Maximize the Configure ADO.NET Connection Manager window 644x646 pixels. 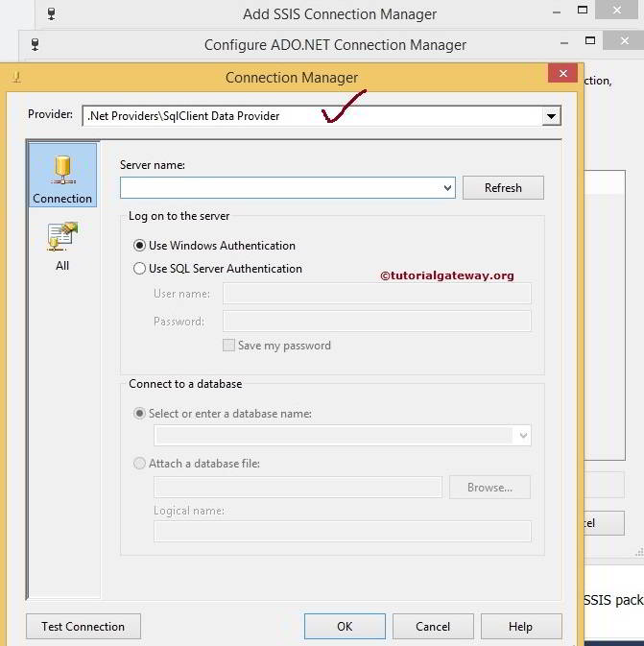pyautogui.click(x=590, y=40)
